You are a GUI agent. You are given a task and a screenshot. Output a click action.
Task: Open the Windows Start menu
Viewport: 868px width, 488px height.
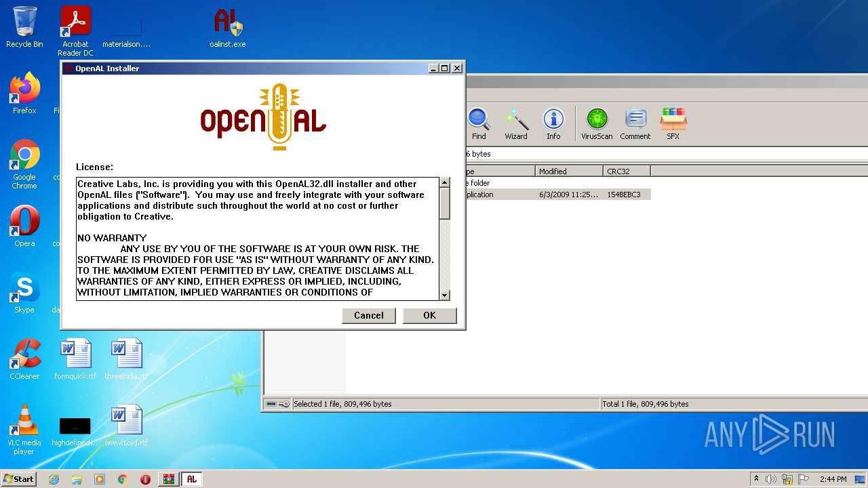coord(18,479)
